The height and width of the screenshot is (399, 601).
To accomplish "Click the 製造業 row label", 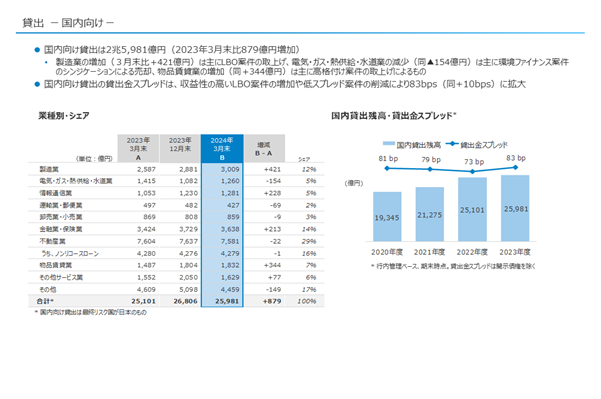I will click(49, 169).
